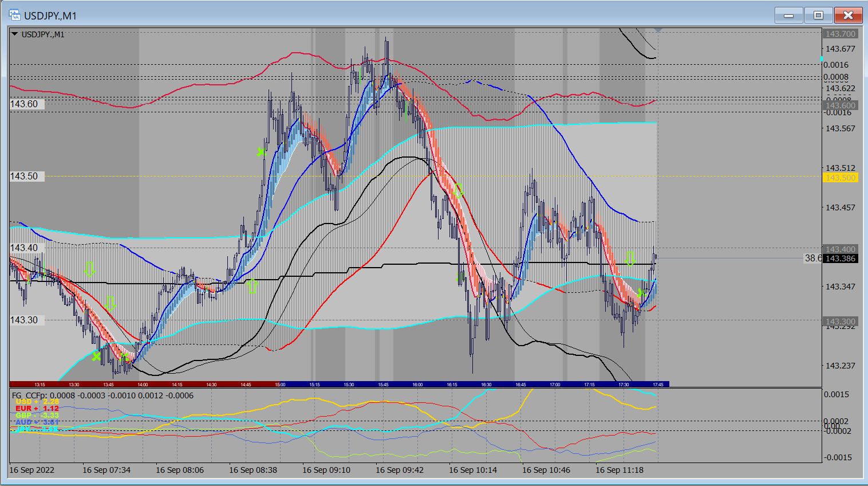Click the chart shift triangle marker at top
This screenshot has width=868, height=486.
(658, 30)
